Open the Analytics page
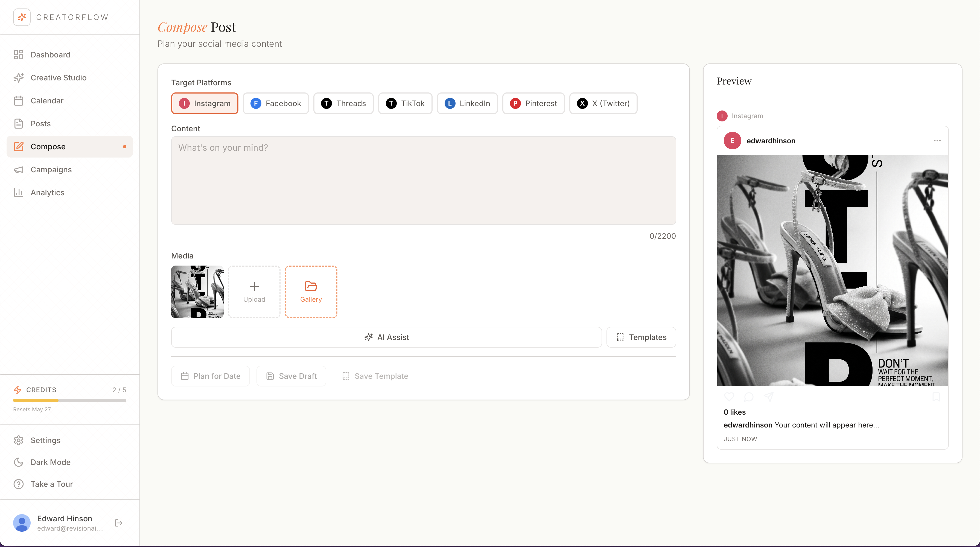The width and height of the screenshot is (980, 547). point(70,193)
